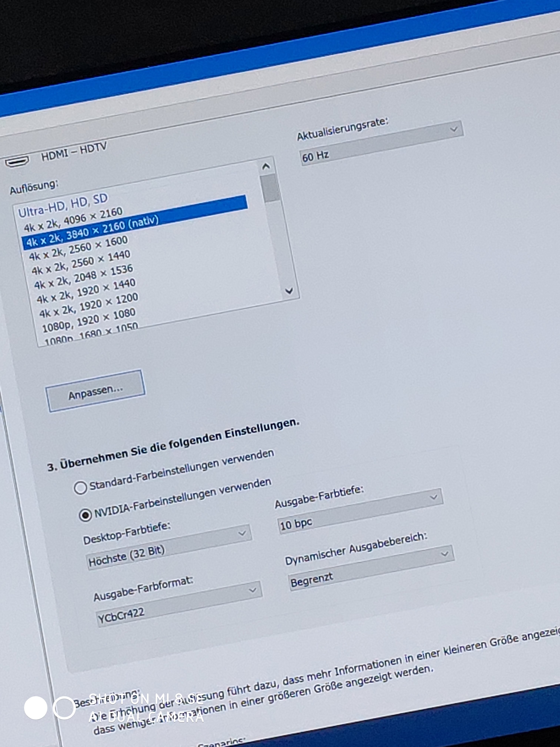
Task: Open Dynamischer Ausgabebereich Begrenzt dropdown
Action: 371,567
